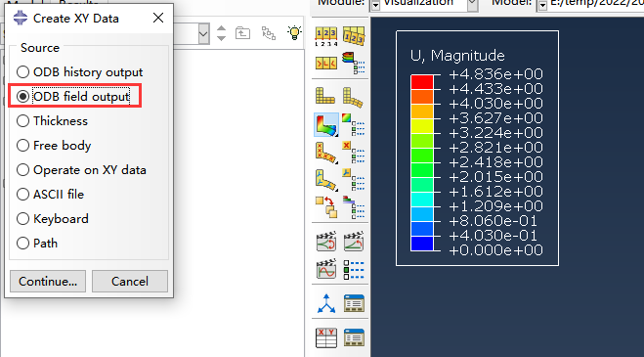Open options icon beside Multiple Plot States
644x357 pixels.
(x=354, y=207)
